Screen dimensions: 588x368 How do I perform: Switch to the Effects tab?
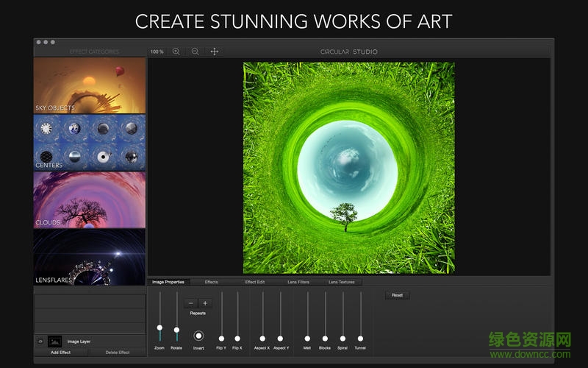(x=211, y=282)
